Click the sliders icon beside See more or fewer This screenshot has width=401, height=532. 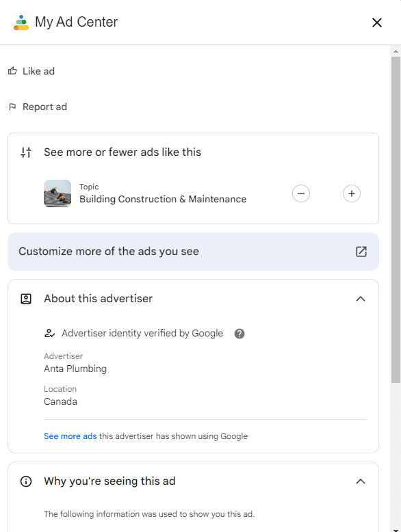click(26, 152)
